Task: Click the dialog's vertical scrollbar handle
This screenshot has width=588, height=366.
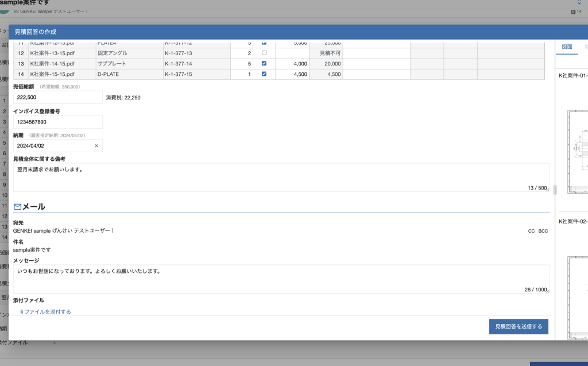Action: (x=555, y=190)
